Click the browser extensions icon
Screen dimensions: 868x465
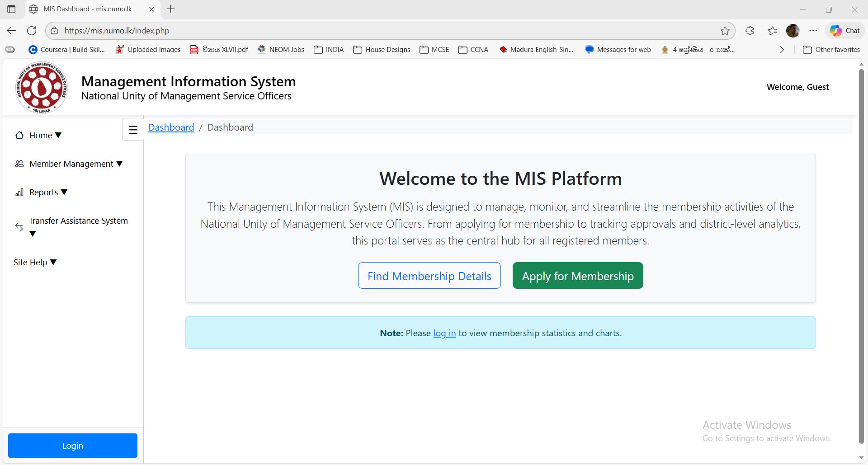(x=749, y=30)
